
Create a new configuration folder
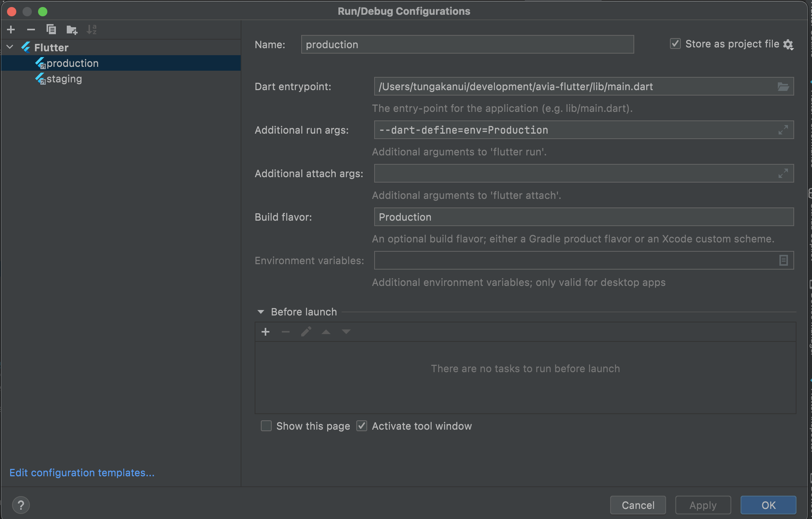(x=72, y=30)
